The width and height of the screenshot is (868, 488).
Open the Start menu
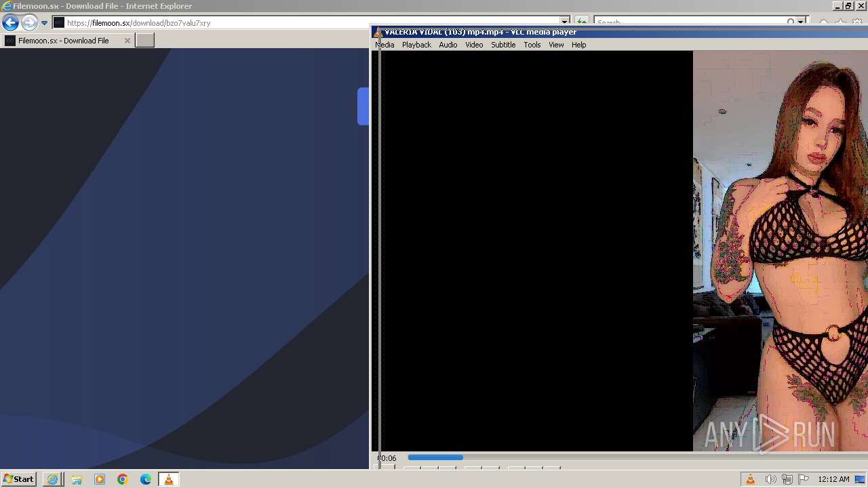(18, 479)
